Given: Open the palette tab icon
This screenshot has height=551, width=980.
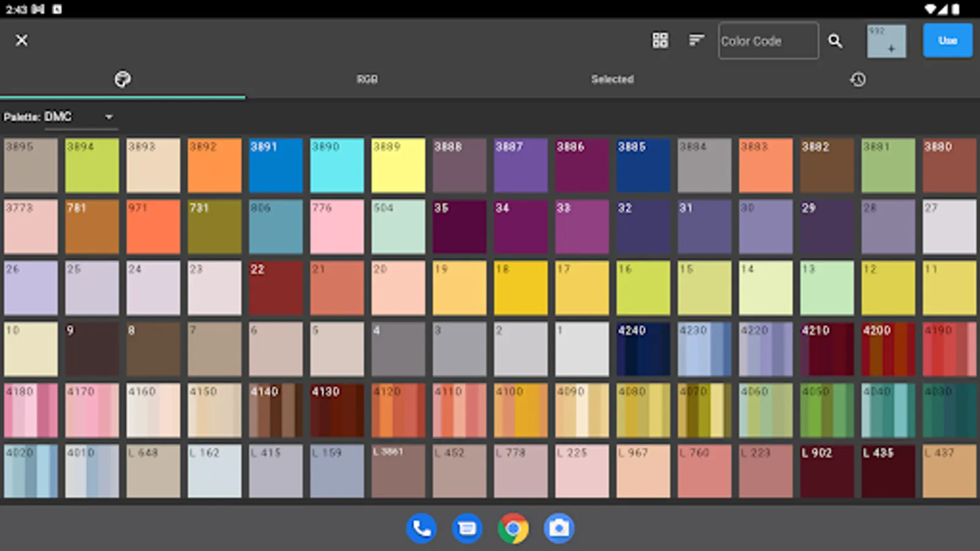Looking at the screenshot, I should click(123, 80).
